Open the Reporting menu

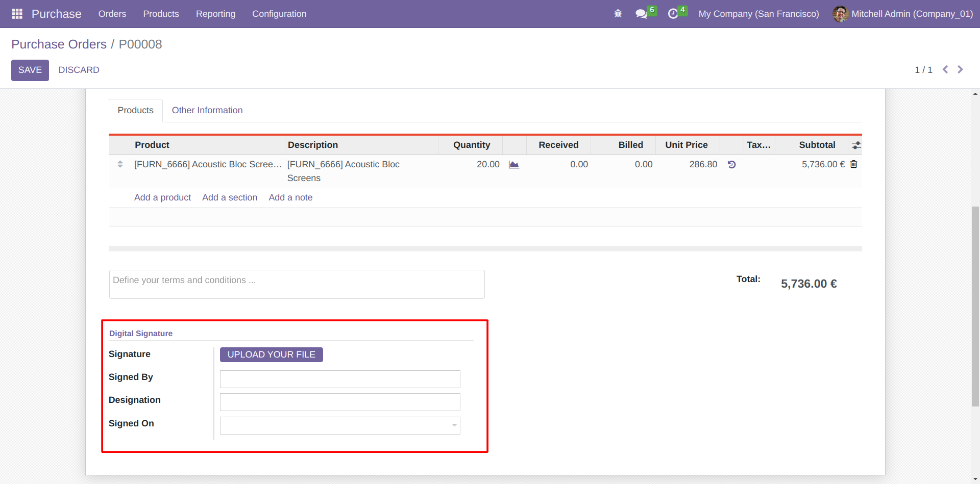tap(215, 14)
